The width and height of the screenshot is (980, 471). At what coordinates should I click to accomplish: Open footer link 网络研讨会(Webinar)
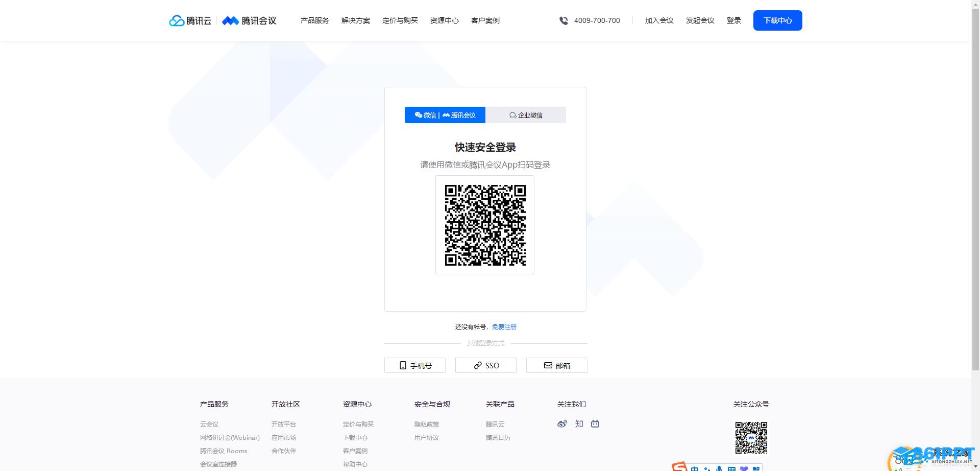(230, 437)
